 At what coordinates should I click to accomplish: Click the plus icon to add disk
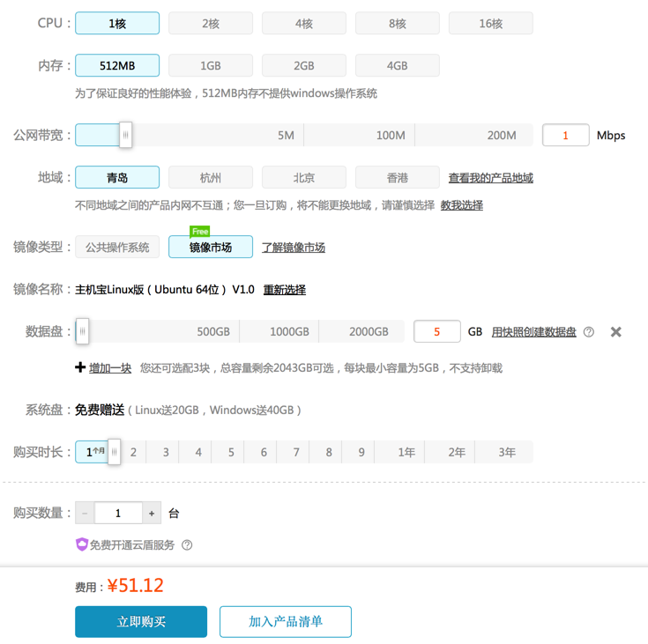coord(80,366)
